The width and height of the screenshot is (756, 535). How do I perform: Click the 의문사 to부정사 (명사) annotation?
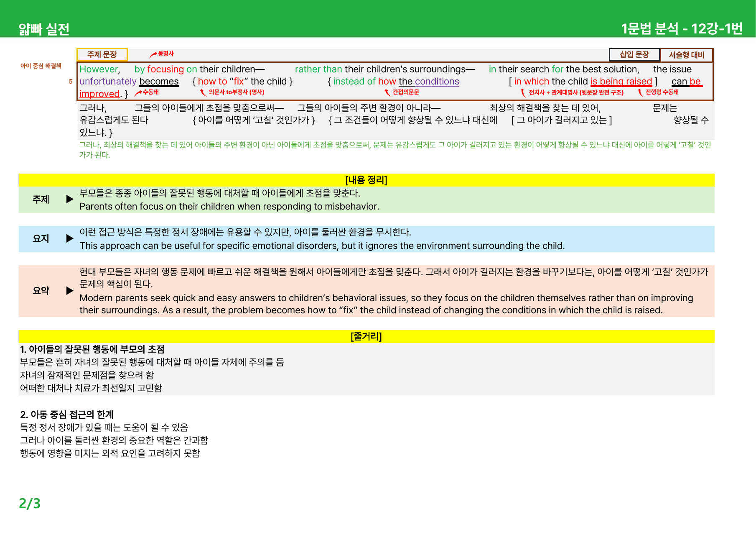point(236,92)
